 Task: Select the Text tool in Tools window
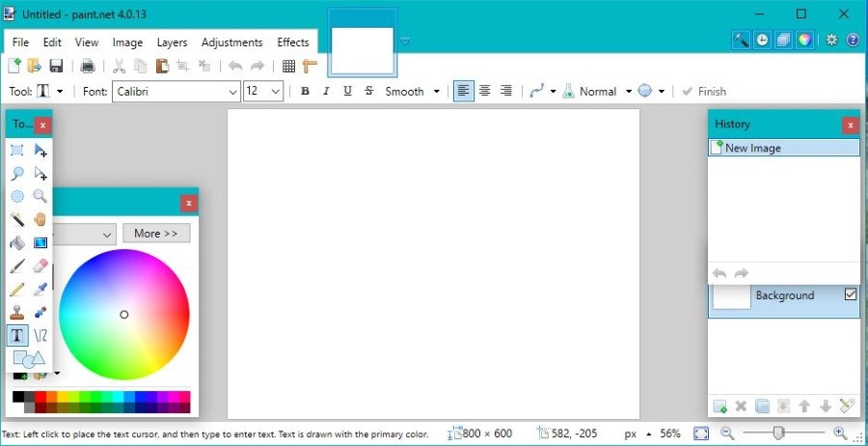point(17,335)
